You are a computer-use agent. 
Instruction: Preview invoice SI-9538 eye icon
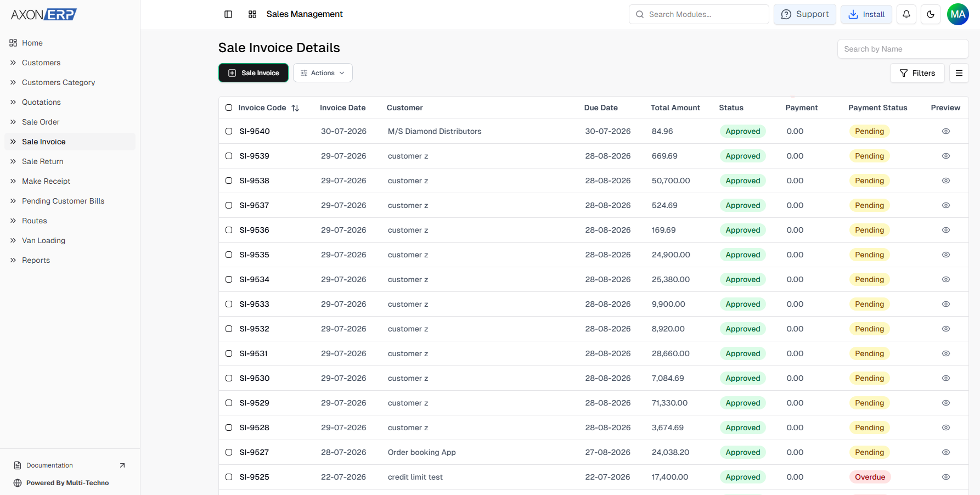click(x=946, y=181)
